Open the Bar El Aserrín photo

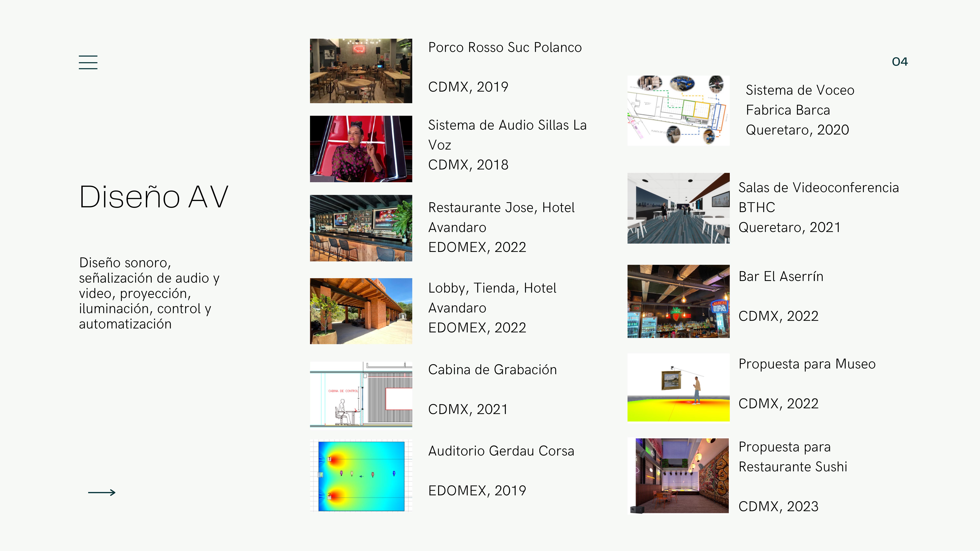pyautogui.click(x=678, y=301)
